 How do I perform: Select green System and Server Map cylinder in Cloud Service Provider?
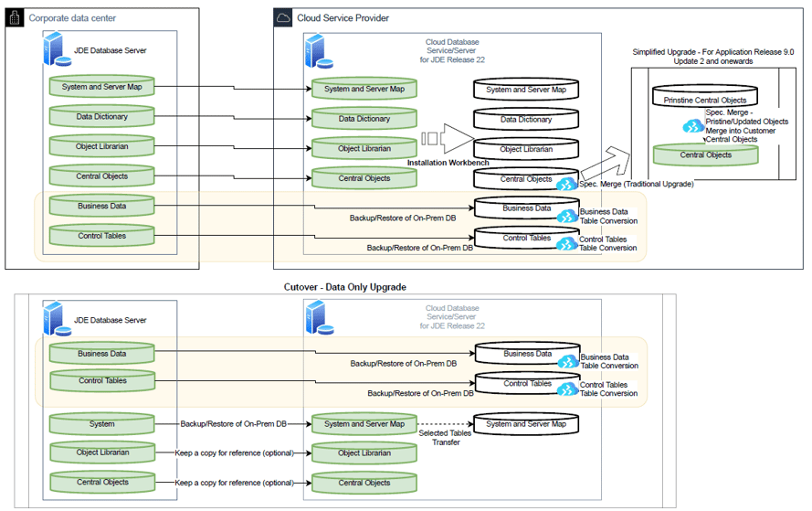(364, 89)
